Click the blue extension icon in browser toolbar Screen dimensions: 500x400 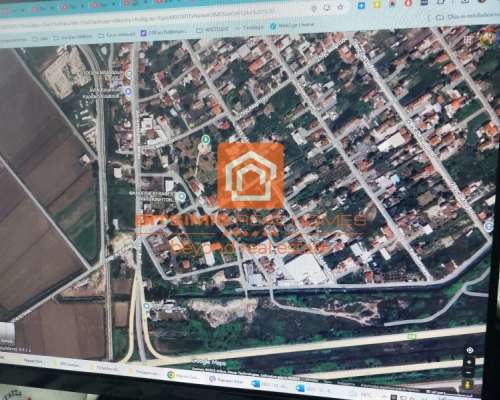point(361,6)
